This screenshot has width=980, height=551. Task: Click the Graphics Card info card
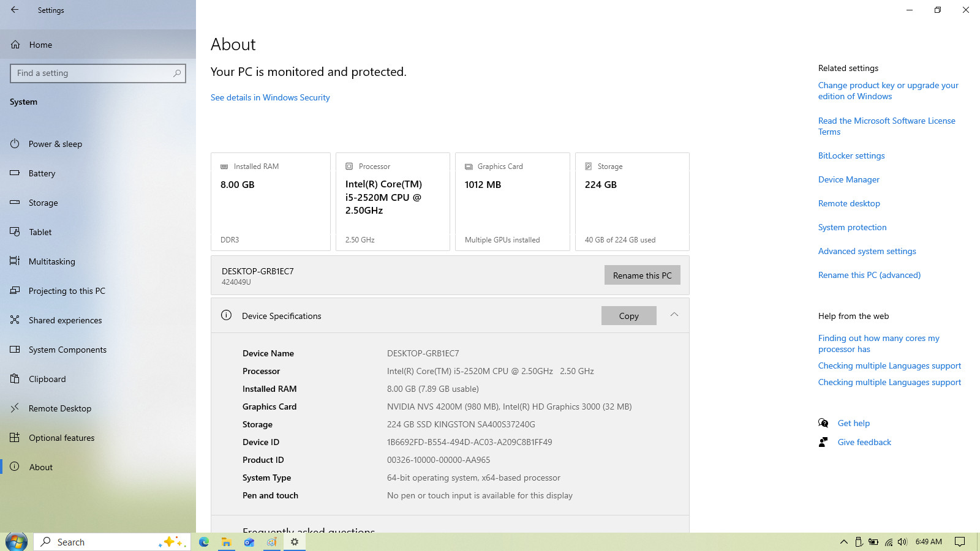point(512,201)
